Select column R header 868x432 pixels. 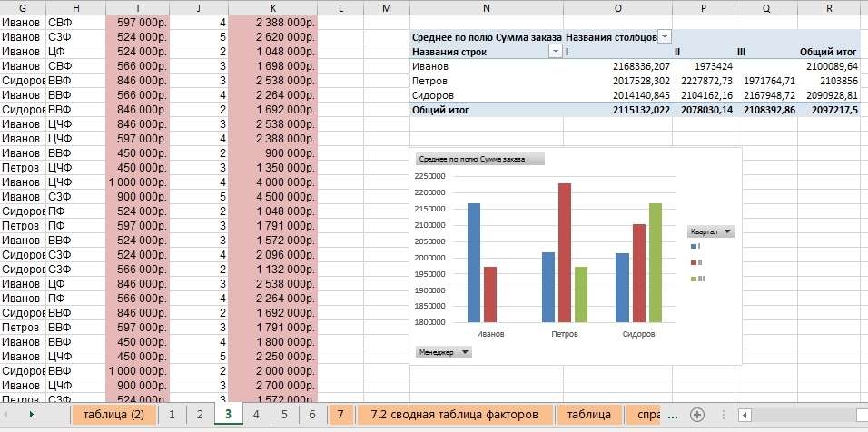(x=829, y=8)
